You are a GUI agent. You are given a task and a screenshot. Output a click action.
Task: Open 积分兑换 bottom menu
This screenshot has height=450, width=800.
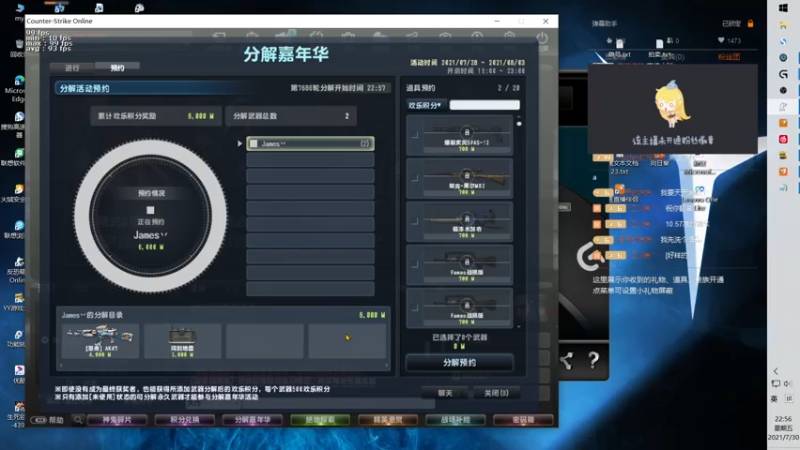[x=185, y=420]
